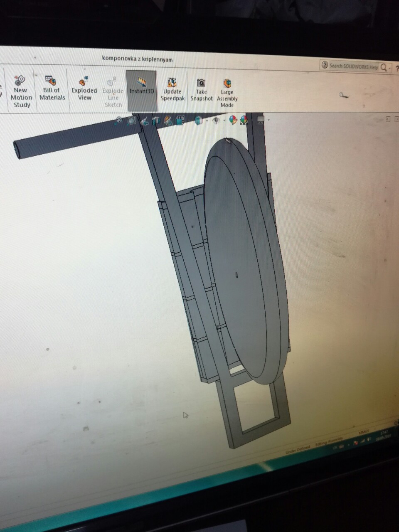This screenshot has width=399, height=532.
Task: Expand the Hide/Show Items dropdown arrow
Action: coord(224,121)
